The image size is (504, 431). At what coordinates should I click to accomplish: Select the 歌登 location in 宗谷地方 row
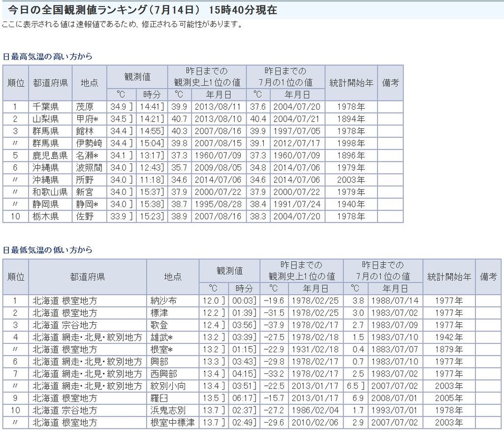[x=159, y=325]
